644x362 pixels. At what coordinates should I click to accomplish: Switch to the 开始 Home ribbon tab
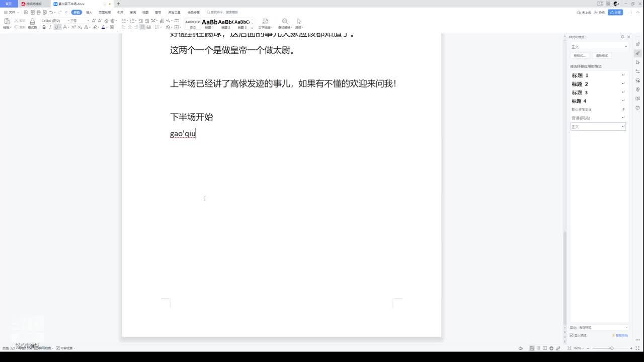click(76, 12)
